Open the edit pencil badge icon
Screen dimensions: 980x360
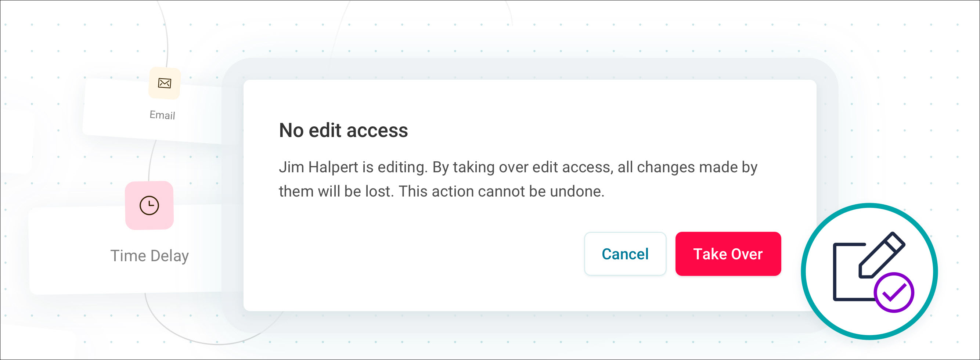click(882, 255)
